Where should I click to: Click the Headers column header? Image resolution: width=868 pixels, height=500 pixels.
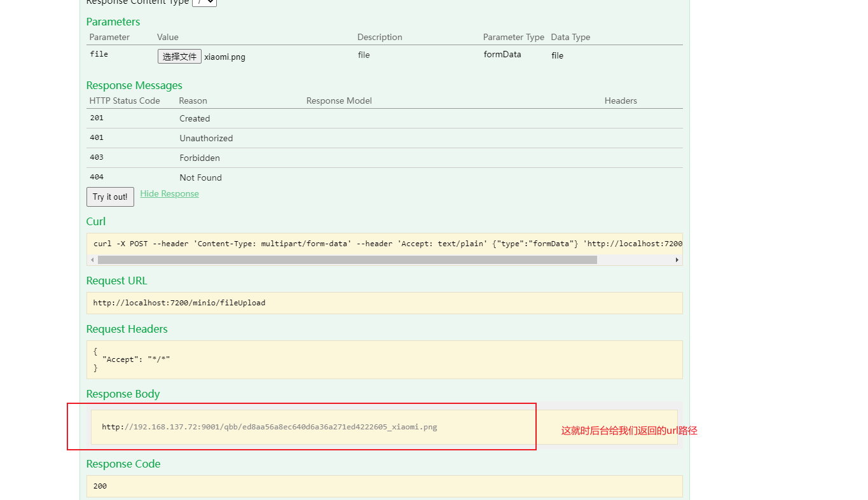coord(621,101)
